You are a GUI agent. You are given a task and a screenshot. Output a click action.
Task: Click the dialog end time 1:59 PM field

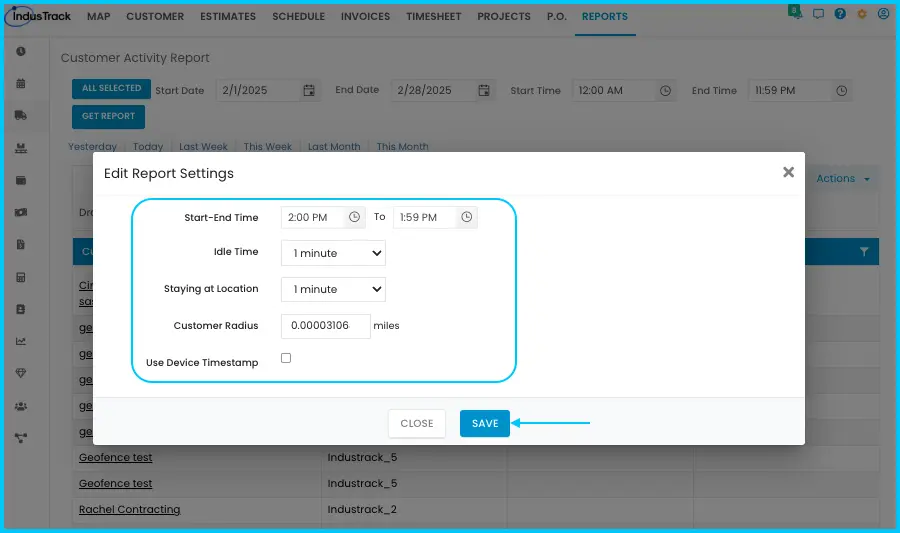(426, 217)
